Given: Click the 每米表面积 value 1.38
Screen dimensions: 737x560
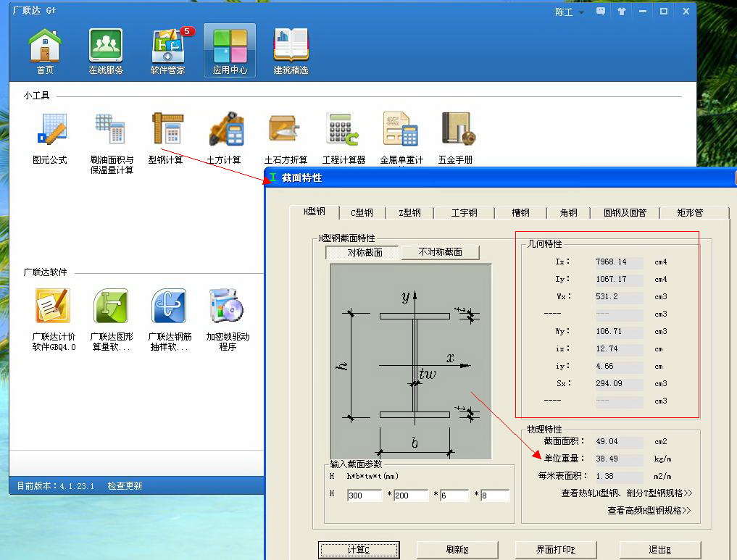Looking at the screenshot, I should click(619, 477).
